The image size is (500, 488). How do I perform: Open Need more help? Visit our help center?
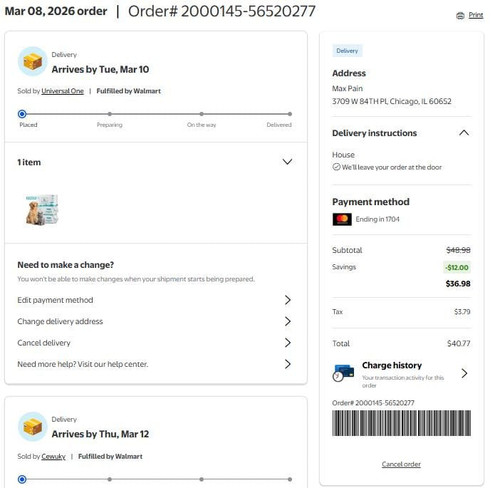pos(154,364)
